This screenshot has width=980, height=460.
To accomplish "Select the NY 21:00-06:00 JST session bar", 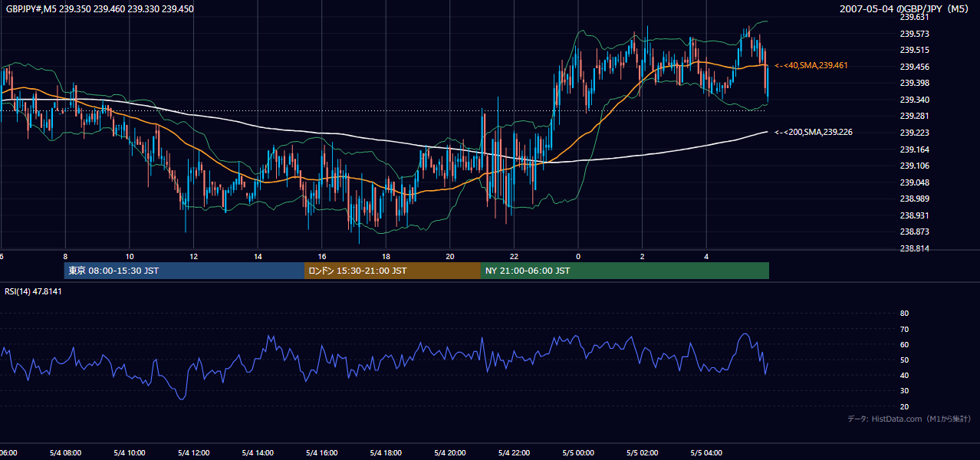I will click(x=625, y=271).
